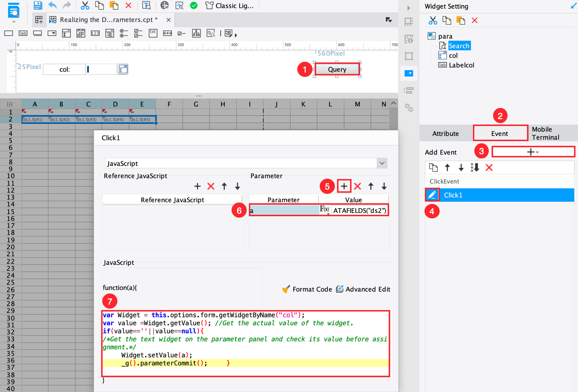Open the template view dropdown arrow in tab bar
The height and width of the screenshot is (392, 578).
click(x=389, y=20)
